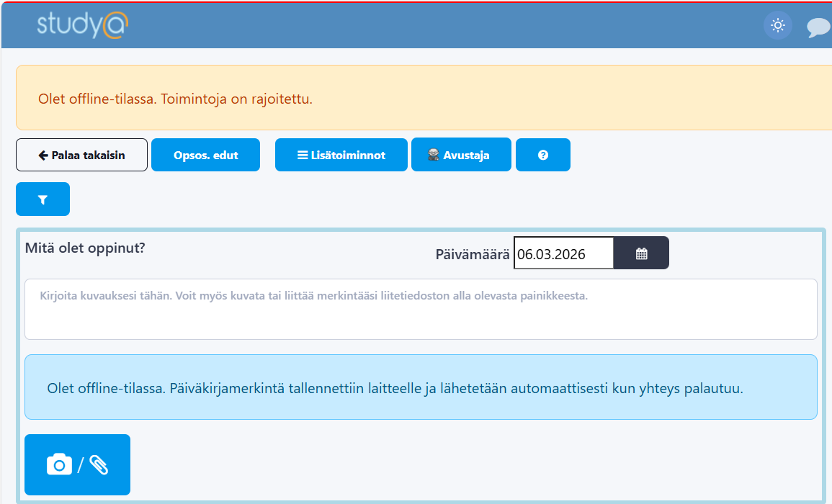Open the calendar date picker icon
Image resolution: width=832 pixels, height=504 pixels.
click(641, 253)
